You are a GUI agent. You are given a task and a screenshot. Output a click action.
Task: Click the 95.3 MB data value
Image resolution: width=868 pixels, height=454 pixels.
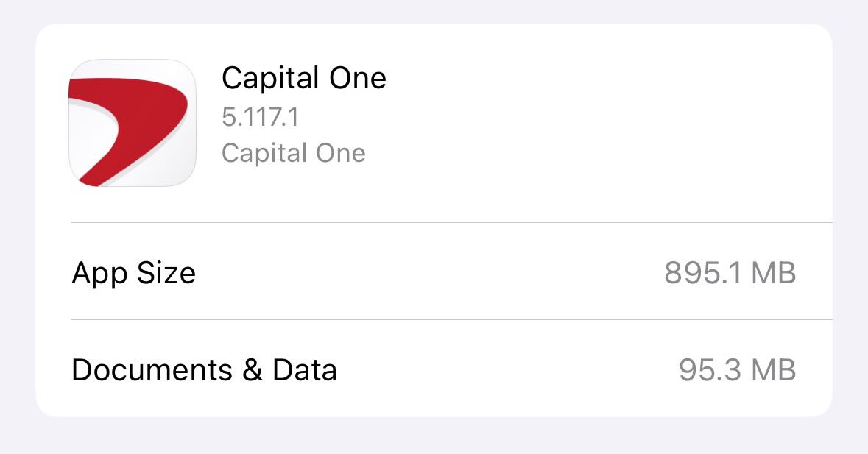(x=737, y=369)
